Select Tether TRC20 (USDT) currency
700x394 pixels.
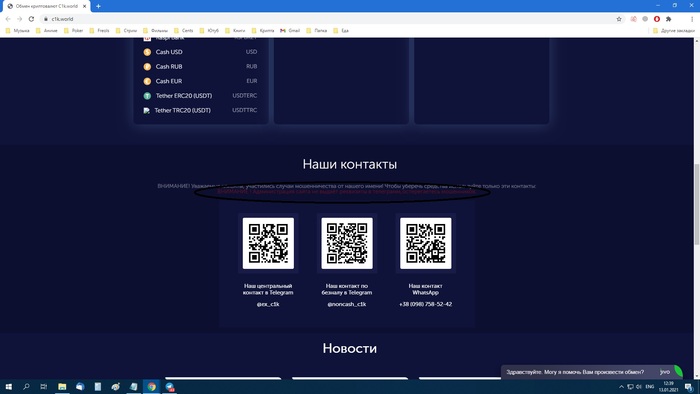coord(200,110)
